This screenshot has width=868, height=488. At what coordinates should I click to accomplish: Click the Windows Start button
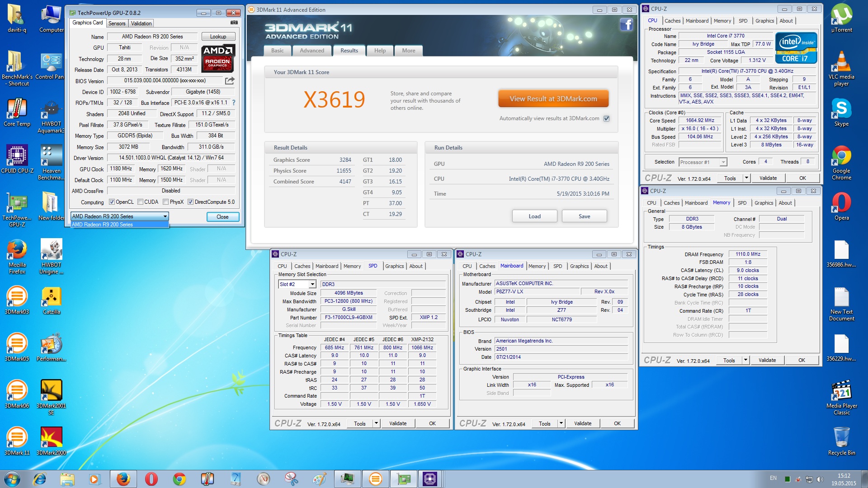[12, 479]
